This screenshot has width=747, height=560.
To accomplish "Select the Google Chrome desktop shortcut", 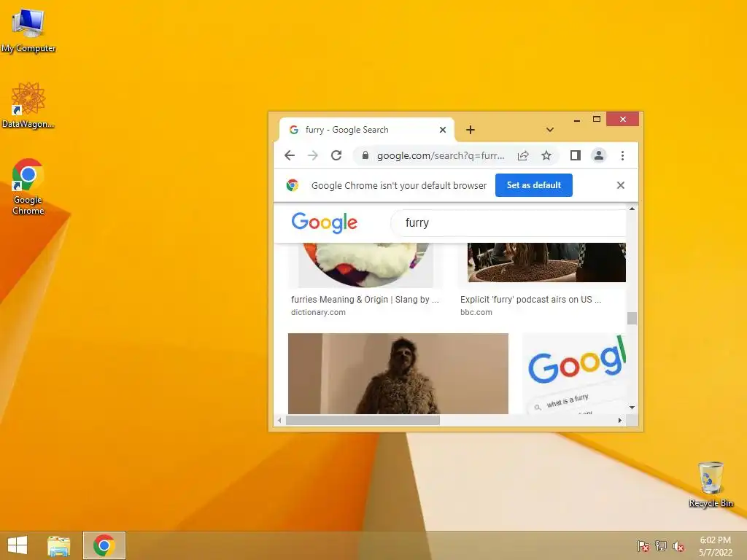I will [28, 187].
